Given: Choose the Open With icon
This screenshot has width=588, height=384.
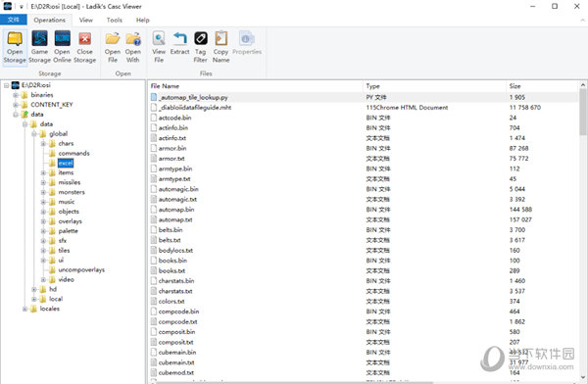Looking at the screenshot, I should 132,47.
